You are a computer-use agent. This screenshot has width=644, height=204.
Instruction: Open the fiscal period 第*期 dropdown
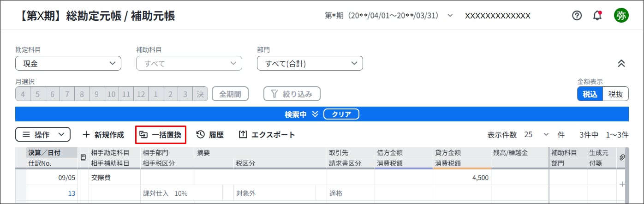(389, 16)
